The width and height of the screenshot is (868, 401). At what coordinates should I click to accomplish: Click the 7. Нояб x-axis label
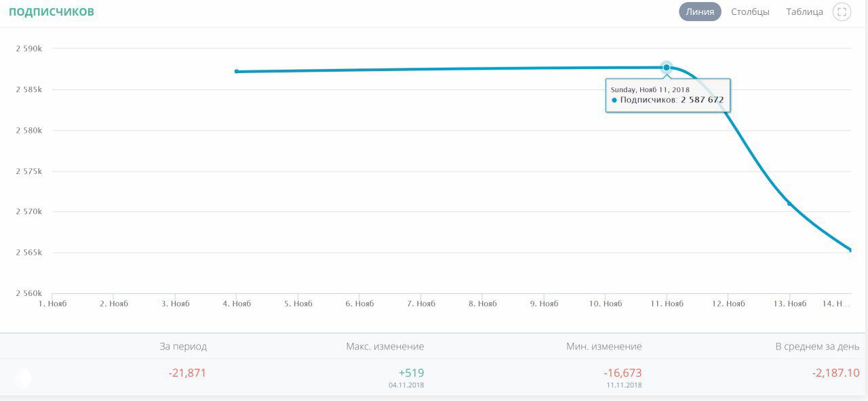click(420, 303)
